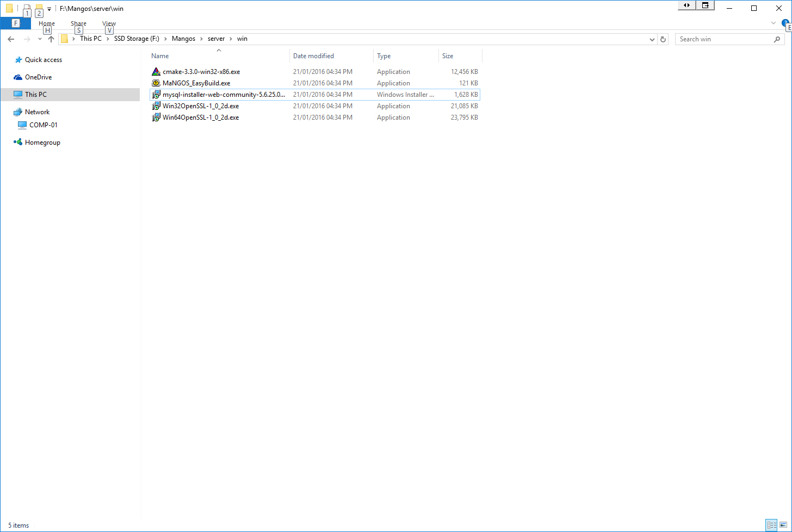Select the Win64OpenSSL-1_0_2d.exe file icon

156,117
